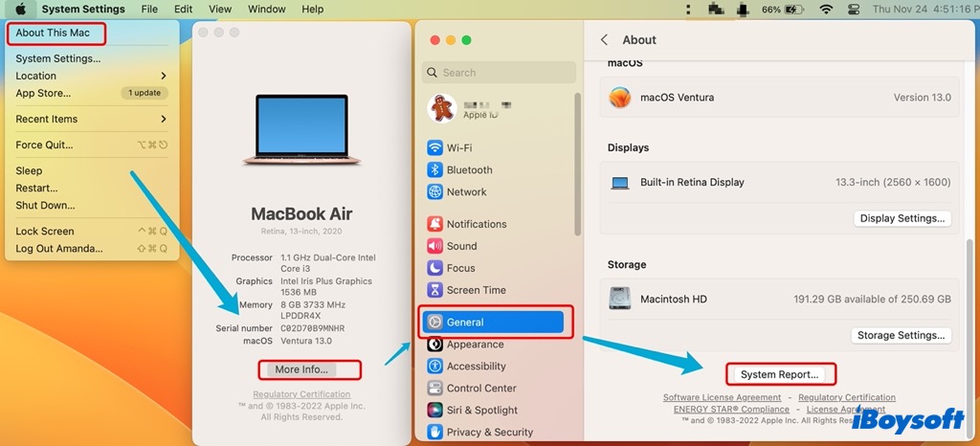Go back using the About back chevron
The height and width of the screenshot is (446, 980).
coord(604,40)
